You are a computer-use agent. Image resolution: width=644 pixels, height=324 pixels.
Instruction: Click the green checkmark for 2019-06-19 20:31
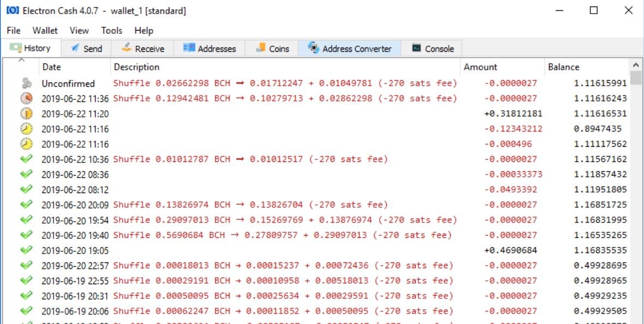(26, 295)
